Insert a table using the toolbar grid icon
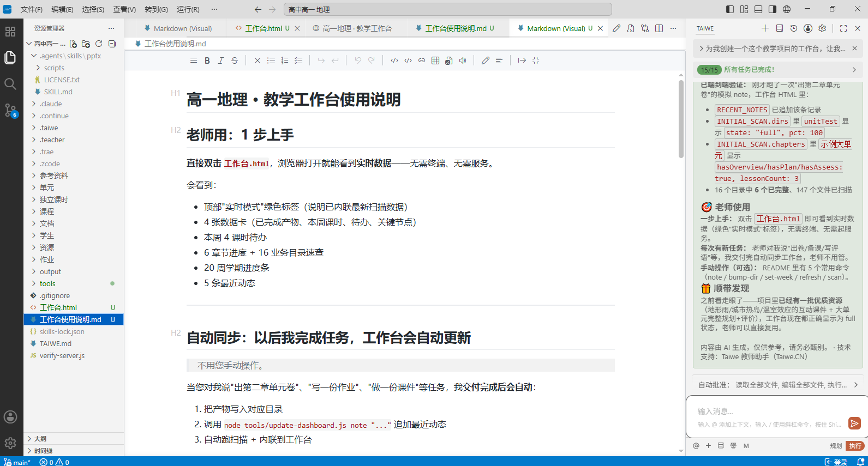Screen dimensions: 868x466 click(x=435, y=60)
